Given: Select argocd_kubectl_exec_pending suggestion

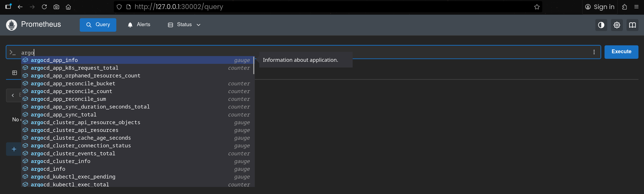Looking at the screenshot, I should coord(138,177).
